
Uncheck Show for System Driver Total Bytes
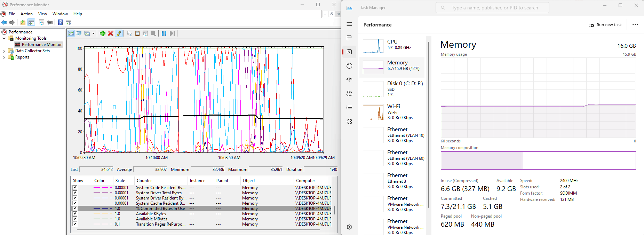tap(75, 193)
